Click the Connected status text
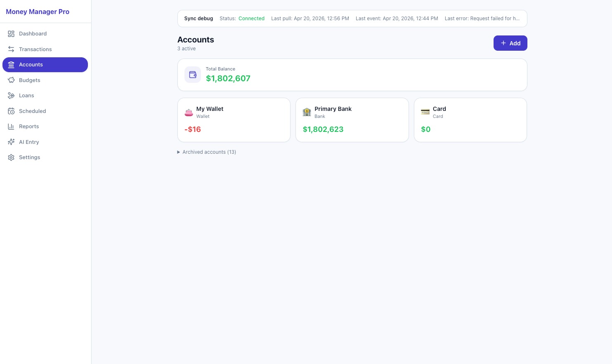 tap(251, 19)
